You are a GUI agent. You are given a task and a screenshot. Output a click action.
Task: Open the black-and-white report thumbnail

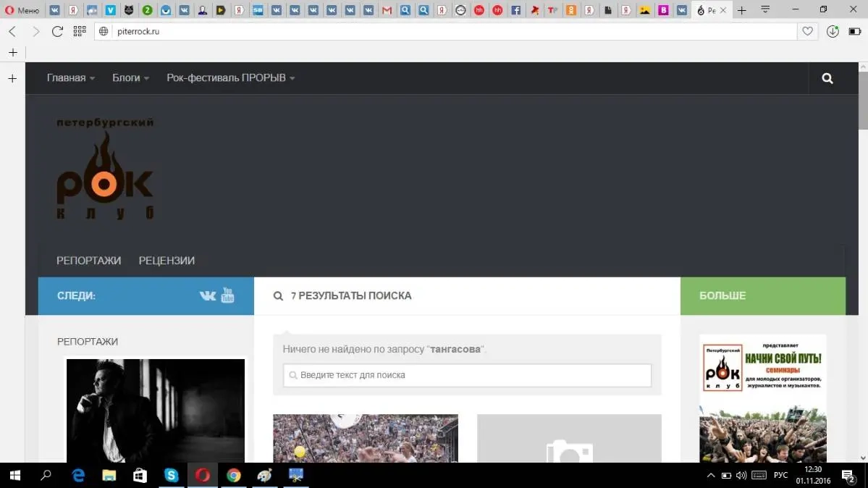156,411
